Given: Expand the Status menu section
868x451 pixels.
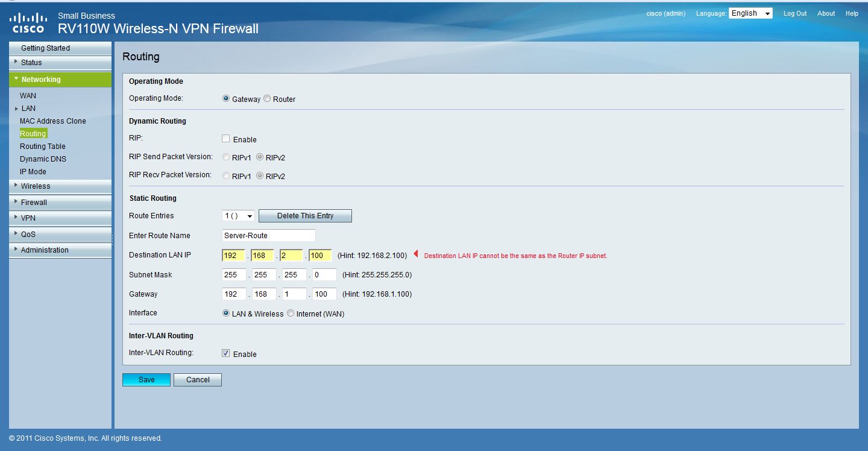Looking at the screenshot, I should pyautogui.click(x=60, y=63).
